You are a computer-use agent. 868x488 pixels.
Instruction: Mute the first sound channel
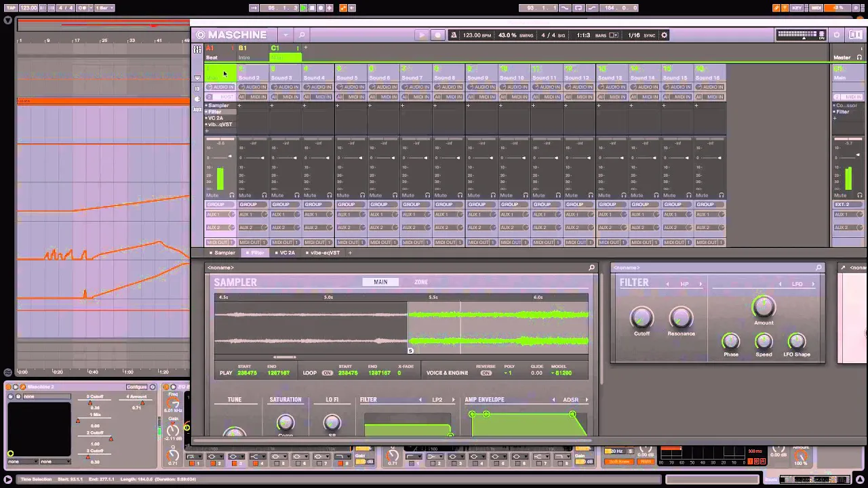tap(212, 195)
